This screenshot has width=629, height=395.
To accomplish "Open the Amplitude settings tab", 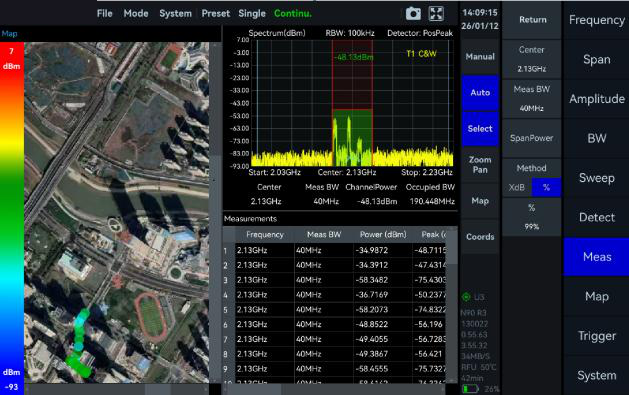I will [x=597, y=99].
